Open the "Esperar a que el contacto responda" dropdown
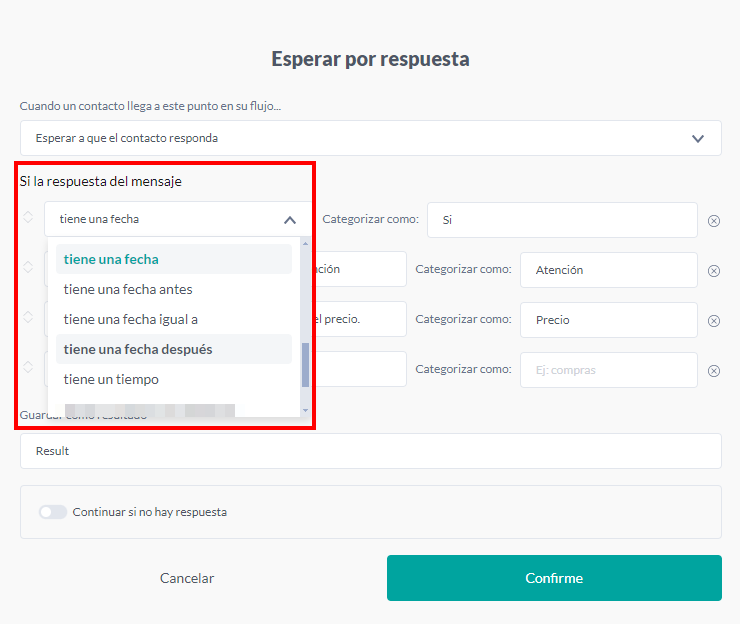740x624 pixels. (370, 138)
